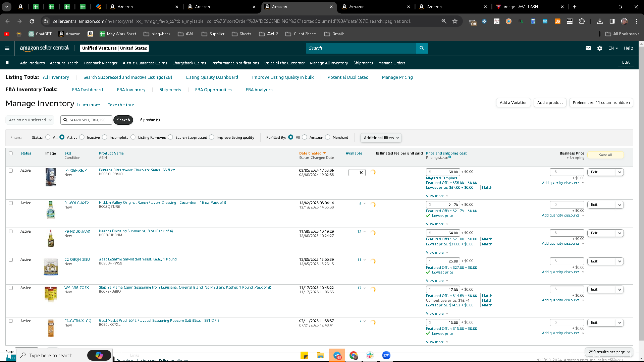Expand available quantity chevron for Hidden Valley Ranch
The width and height of the screenshot is (644, 362).
point(365,203)
